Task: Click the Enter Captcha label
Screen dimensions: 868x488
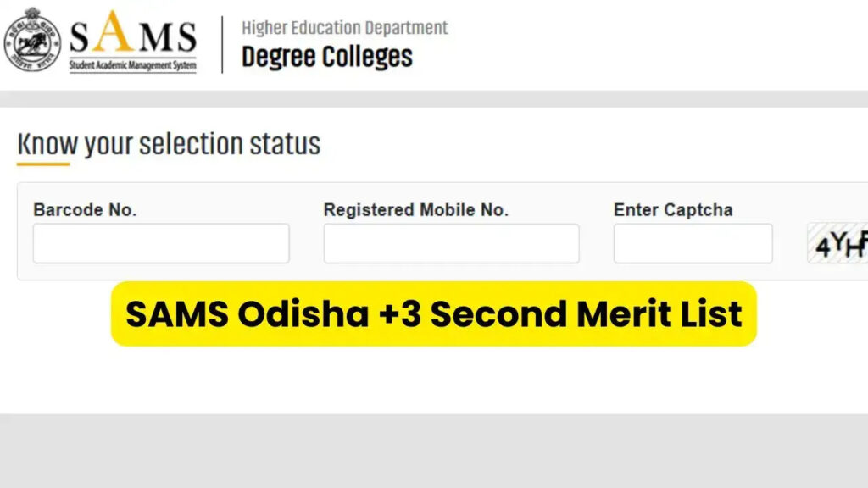Action: [672, 209]
